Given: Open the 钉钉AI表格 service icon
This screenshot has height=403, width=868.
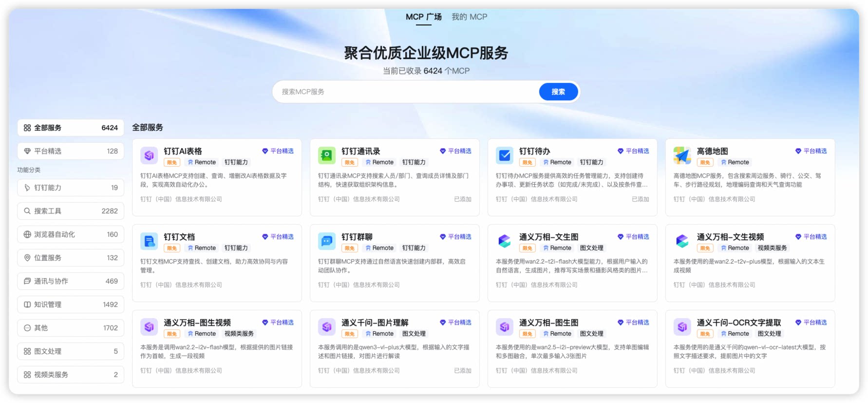Looking at the screenshot, I should pos(149,155).
